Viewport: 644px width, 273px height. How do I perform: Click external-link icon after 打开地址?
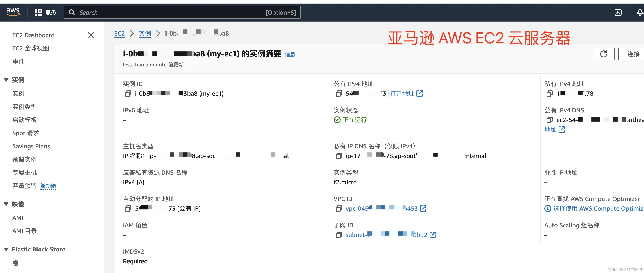419,93
